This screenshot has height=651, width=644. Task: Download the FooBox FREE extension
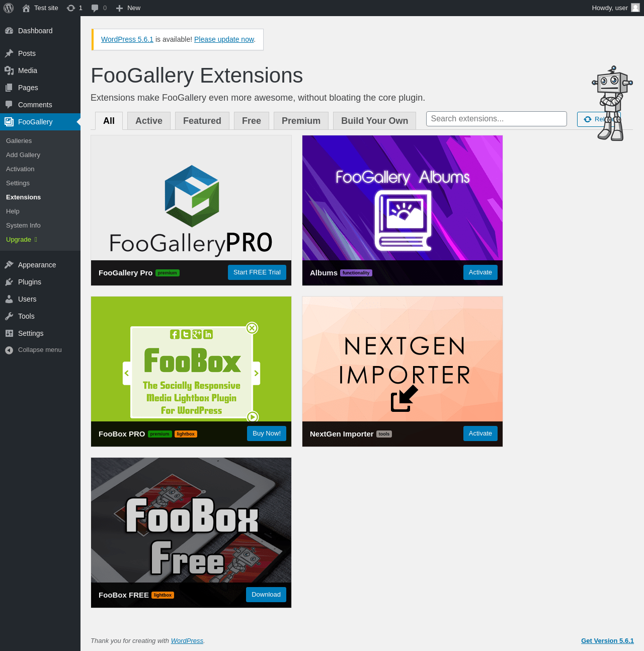click(x=266, y=595)
